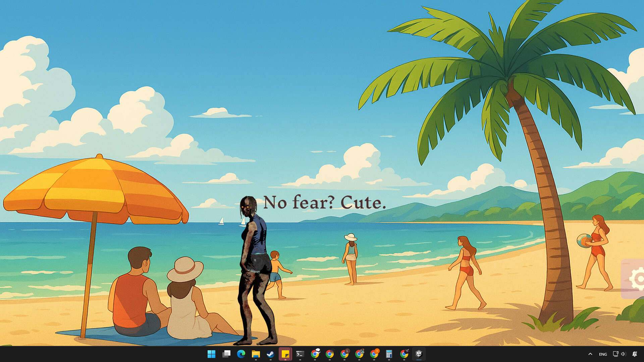The image size is (644, 362).
Task: Open the Chrome profile with the Pokeball avatar
Action: tap(315, 354)
